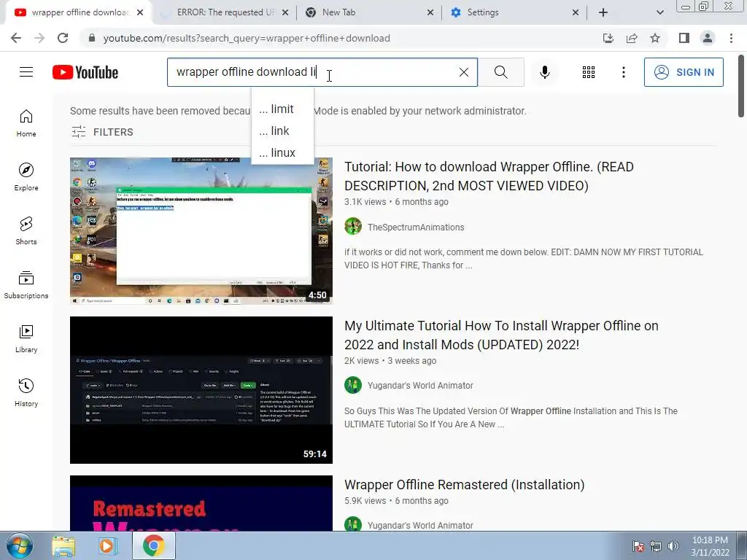The height and width of the screenshot is (560, 747).
Task: Click the page vertical scrollbar
Action: [741, 86]
